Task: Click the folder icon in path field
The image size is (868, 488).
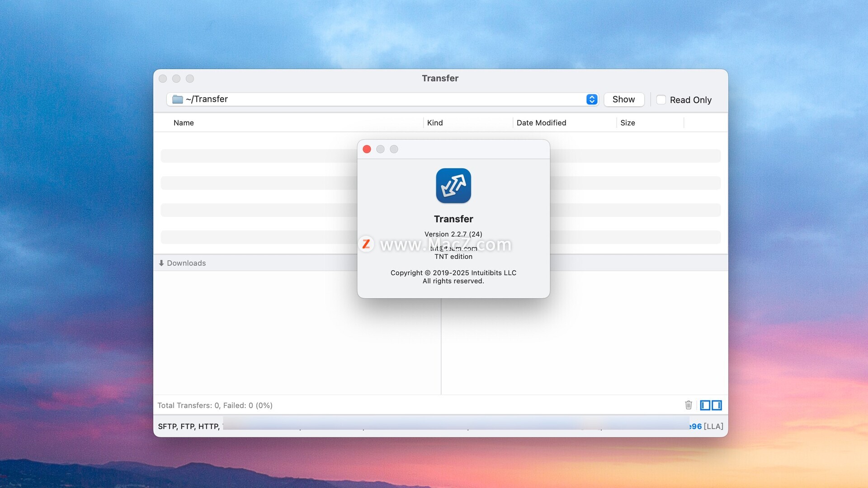Action: tap(178, 99)
